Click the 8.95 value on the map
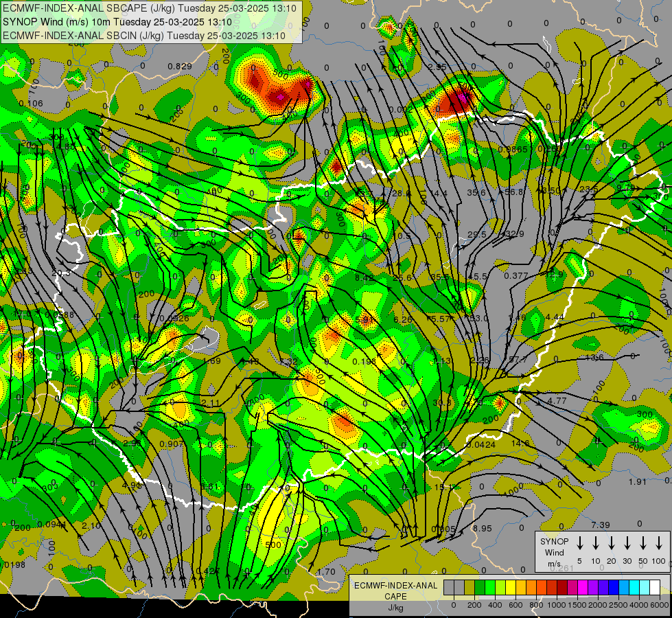This screenshot has width=672, height=618. tap(483, 528)
